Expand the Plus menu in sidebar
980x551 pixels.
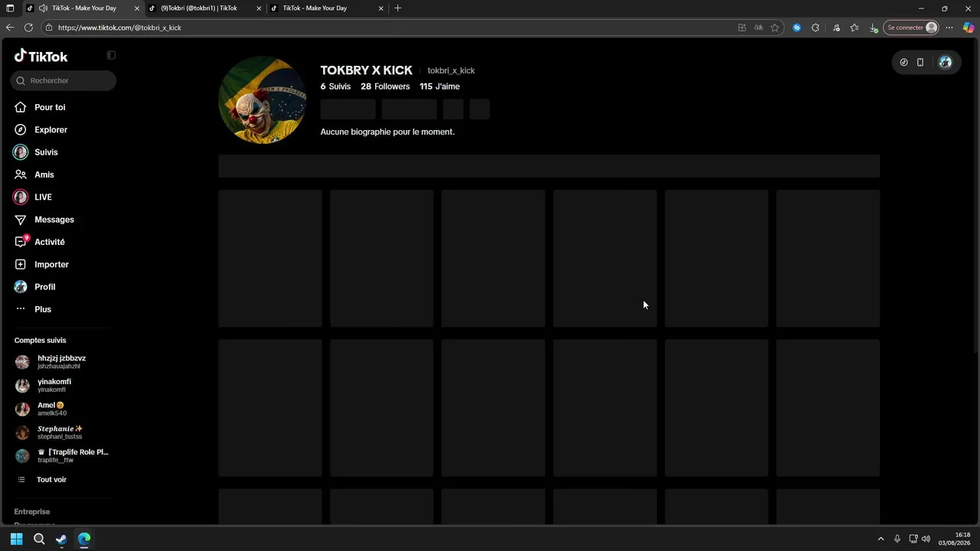pos(43,309)
